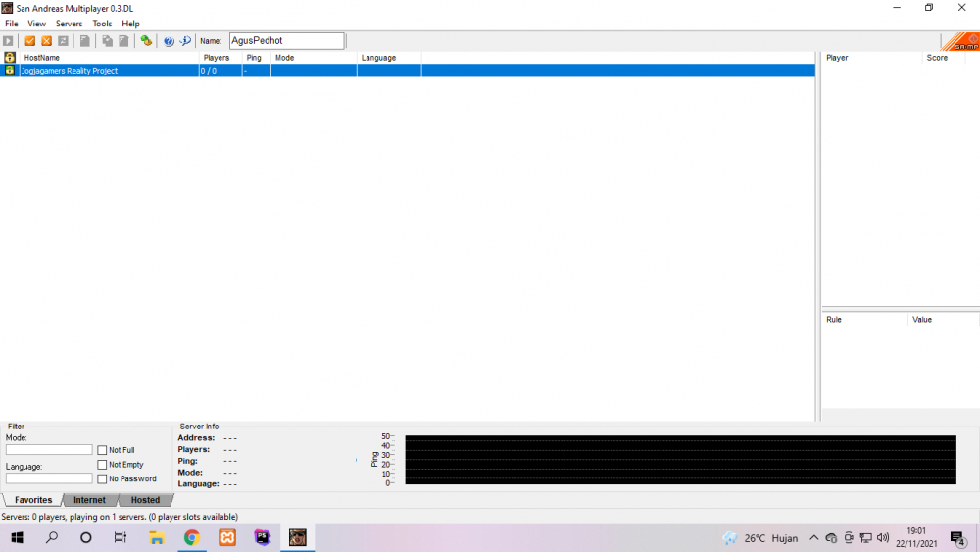Screen dimensions: 980x552
Task: Click the Name field containing AgusPedhot
Action: pyautogui.click(x=286, y=41)
